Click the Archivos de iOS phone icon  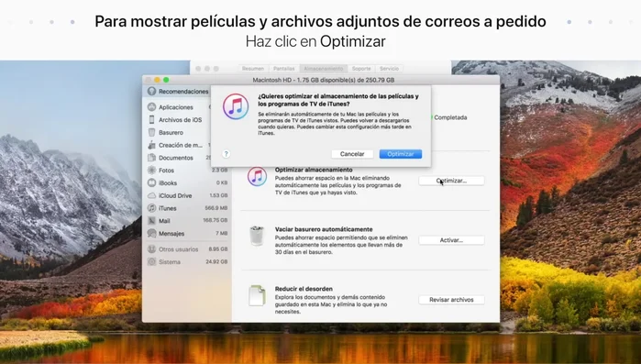(x=151, y=120)
